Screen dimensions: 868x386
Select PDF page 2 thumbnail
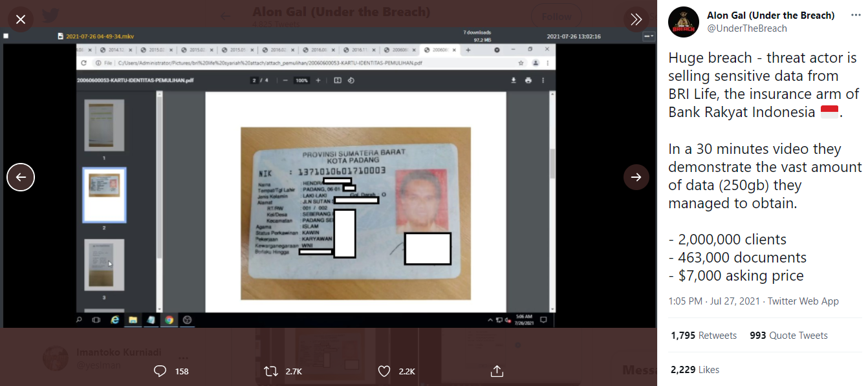pyautogui.click(x=104, y=195)
